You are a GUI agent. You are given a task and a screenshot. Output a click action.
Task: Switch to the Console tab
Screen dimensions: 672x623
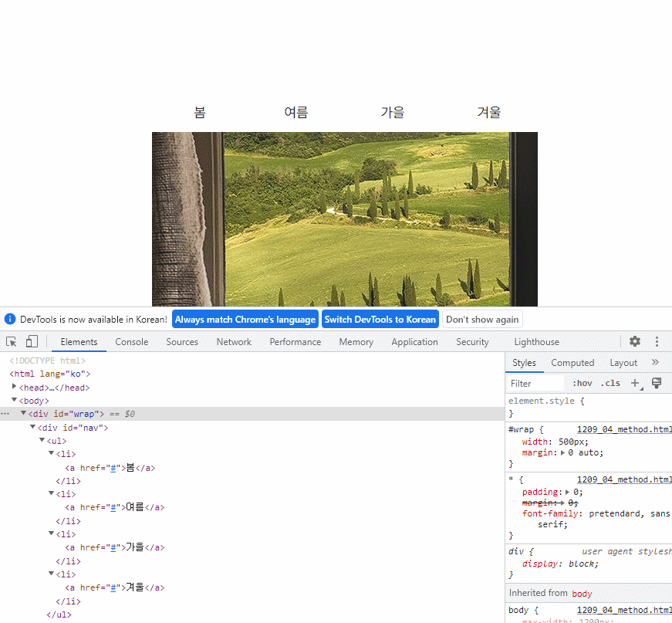[132, 342]
